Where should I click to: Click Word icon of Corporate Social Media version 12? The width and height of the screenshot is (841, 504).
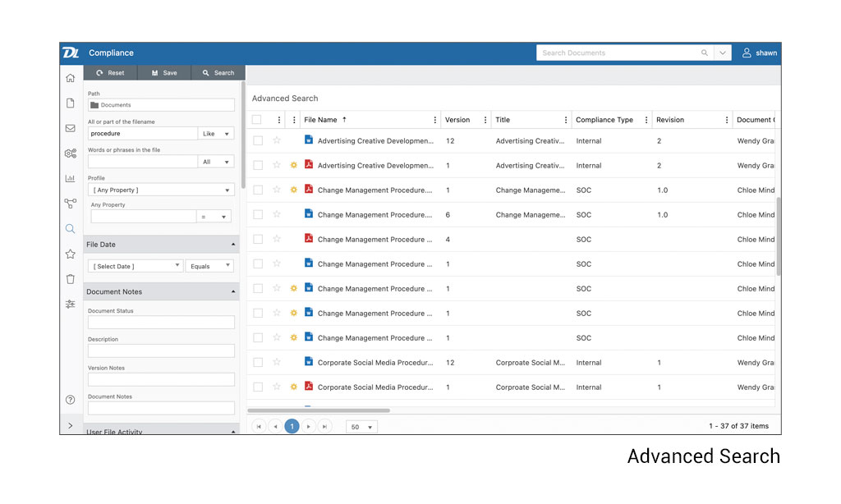pyautogui.click(x=309, y=362)
